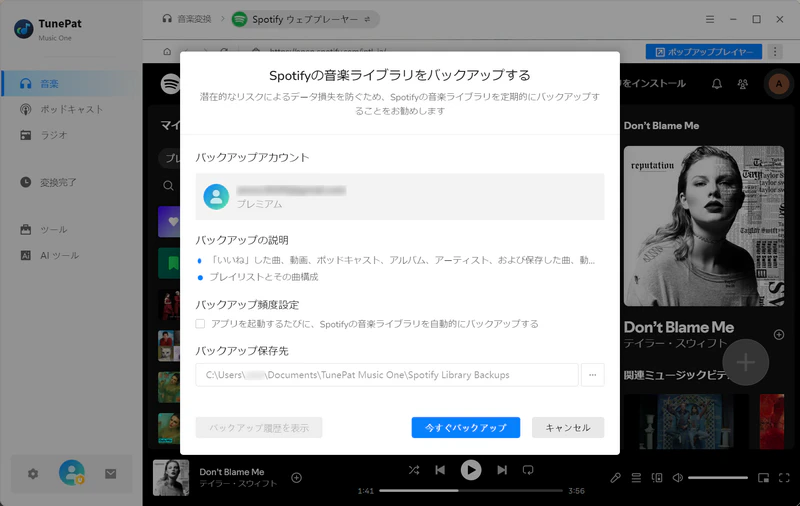Image resolution: width=800 pixels, height=506 pixels.
Task: Click the 音楽変換 breadcrumb
Action: click(187, 19)
